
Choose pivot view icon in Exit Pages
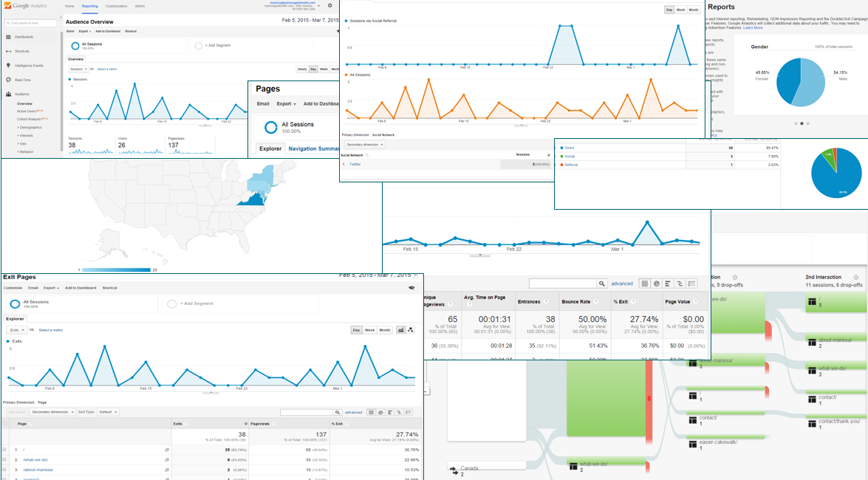click(409, 413)
